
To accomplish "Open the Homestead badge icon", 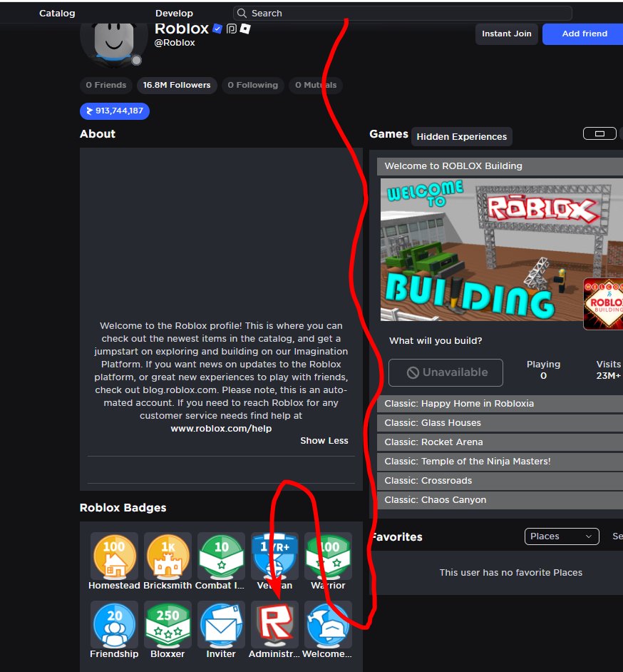I will coord(114,556).
